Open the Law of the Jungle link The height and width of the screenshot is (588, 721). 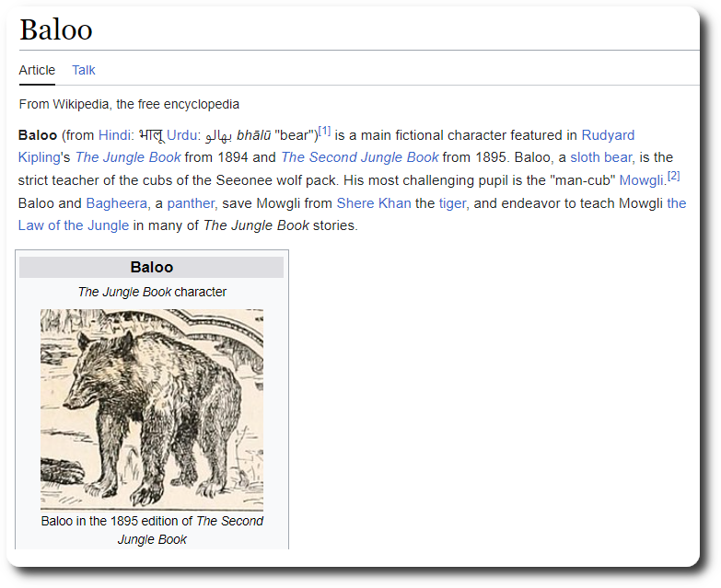click(x=74, y=225)
